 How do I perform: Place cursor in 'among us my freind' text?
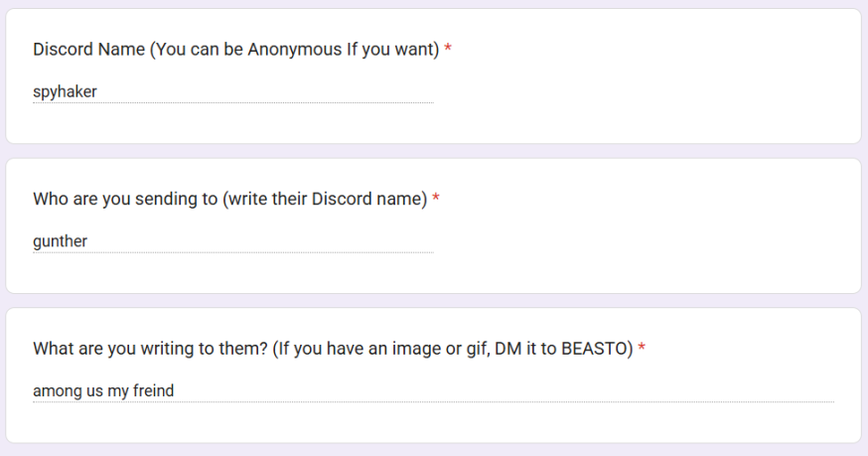pyautogui.click(x=103, y=391)
